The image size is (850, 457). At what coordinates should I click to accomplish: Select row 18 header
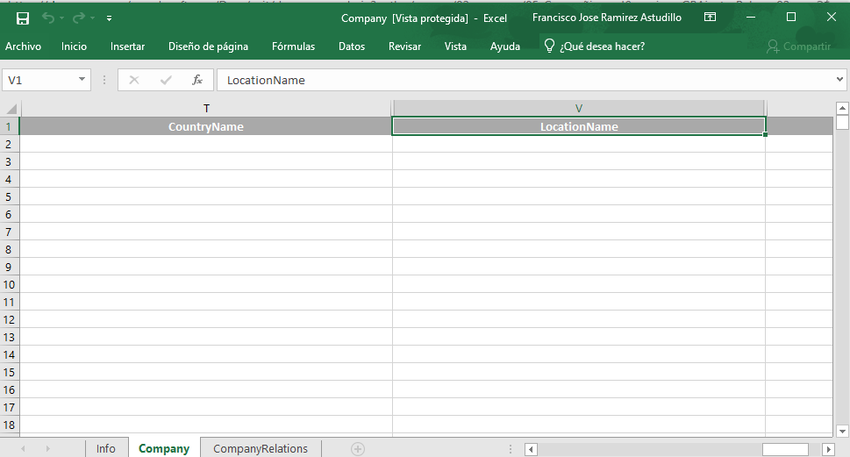click(9, 425)
